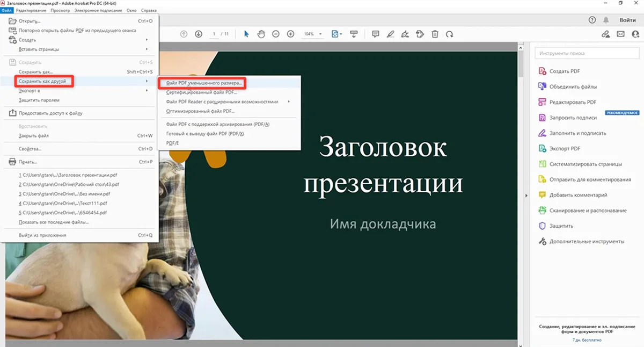
Task: Click the page number input field
Action: point(214,34)
